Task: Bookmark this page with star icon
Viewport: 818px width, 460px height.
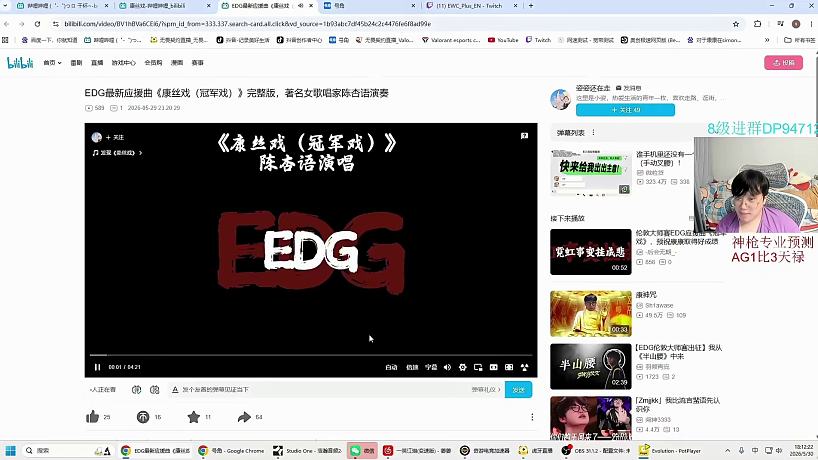Action: click(x=736, y=24)
